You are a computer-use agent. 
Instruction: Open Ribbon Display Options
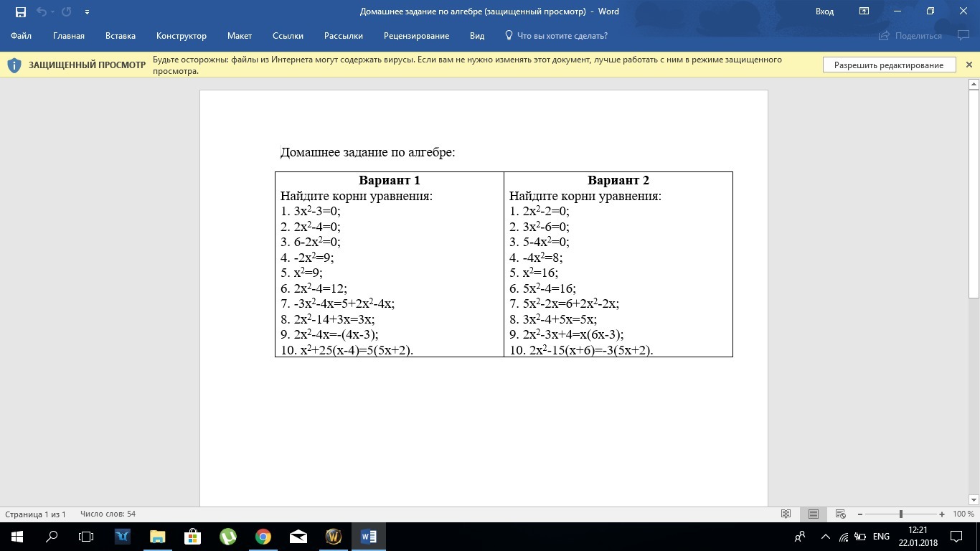pos(864,11)
